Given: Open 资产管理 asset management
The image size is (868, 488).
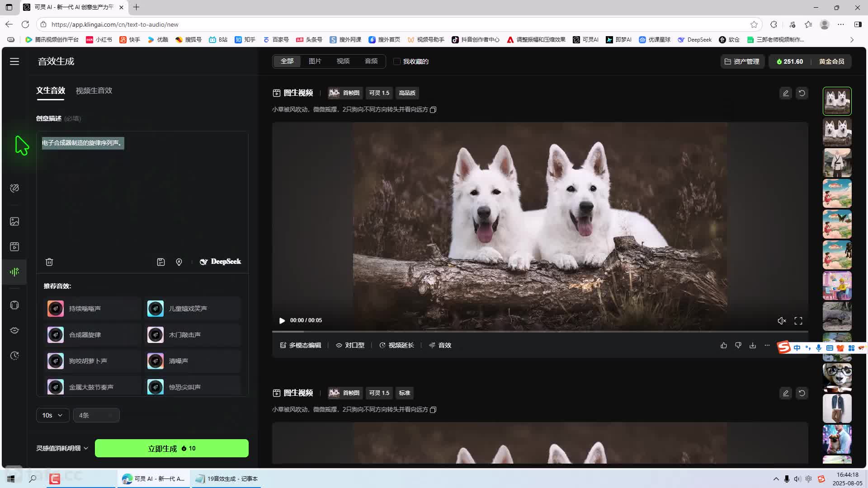Looking at the screenshot, I should click(742, 61).
